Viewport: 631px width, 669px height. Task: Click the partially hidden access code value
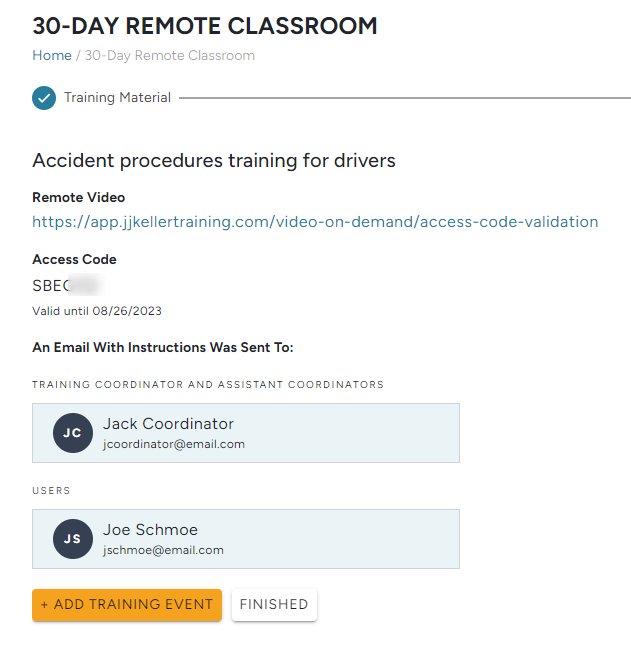68,286
